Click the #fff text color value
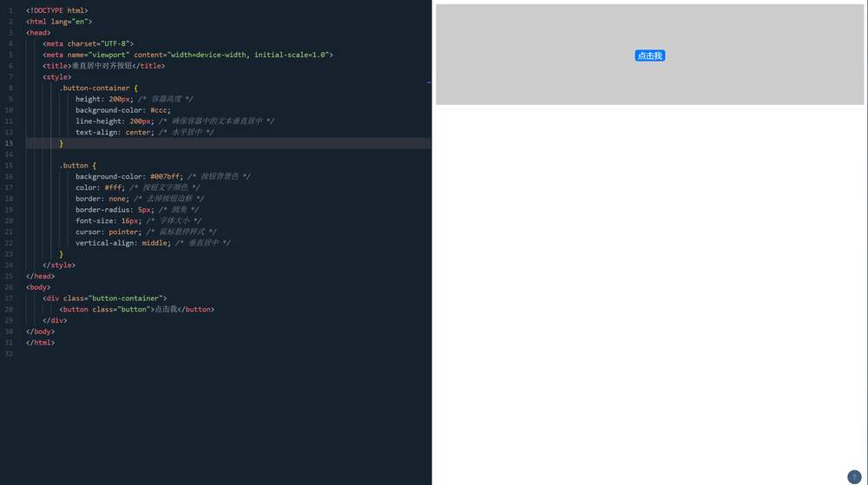 tap(115, 187)
